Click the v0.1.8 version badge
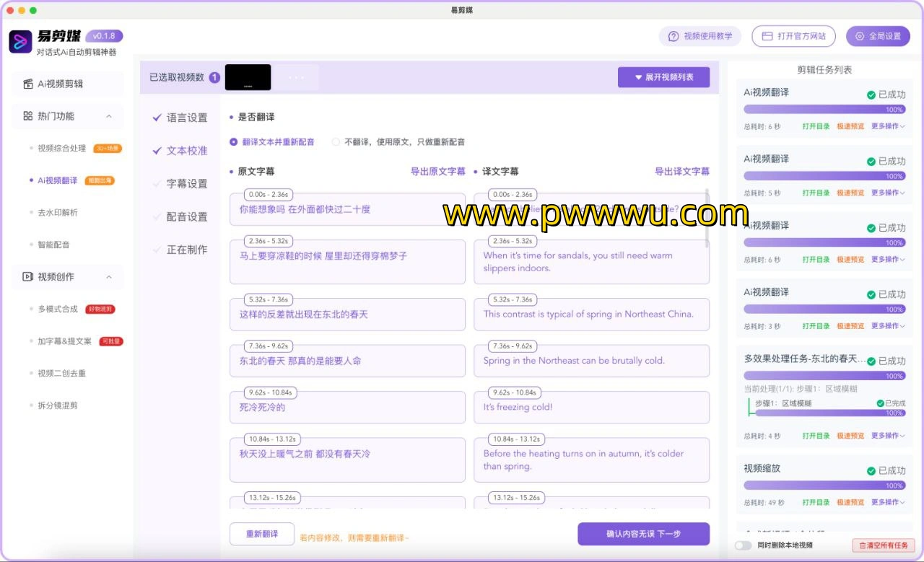The width and height of the screenshot is (924, 562). (105, 36)
